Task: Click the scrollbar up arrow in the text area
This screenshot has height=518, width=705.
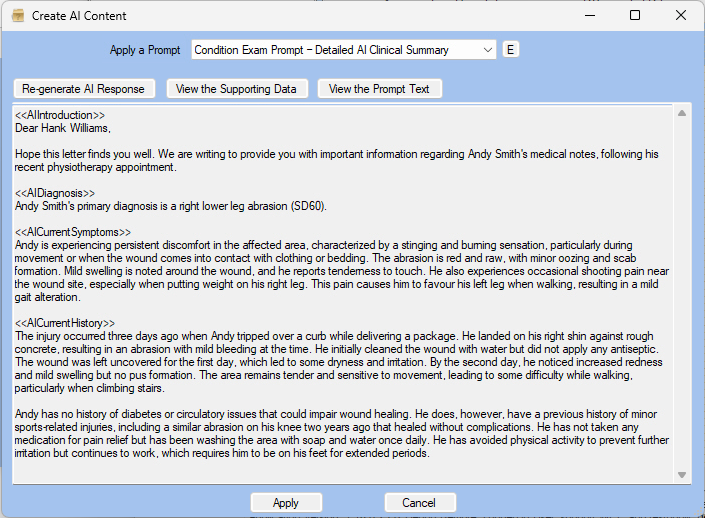Action: (682, 113)
